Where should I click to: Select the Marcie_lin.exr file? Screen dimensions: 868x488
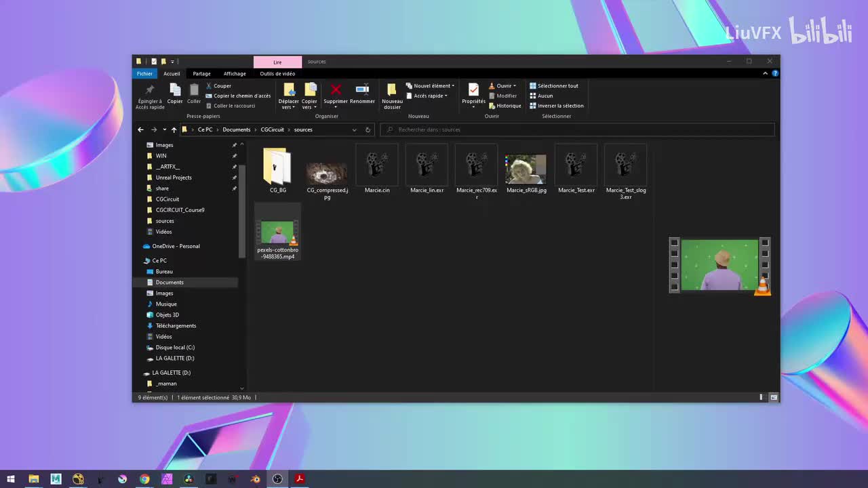(427, 169)
